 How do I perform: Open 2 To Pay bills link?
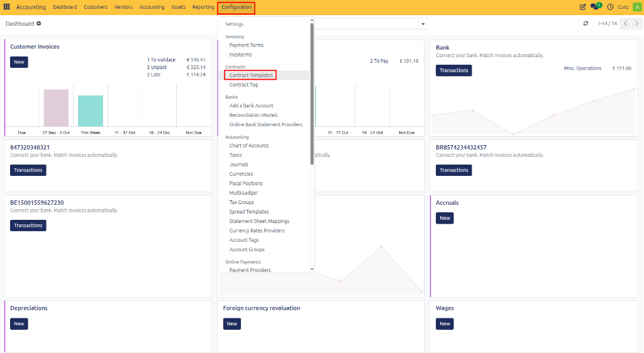(x=379, y=61)
